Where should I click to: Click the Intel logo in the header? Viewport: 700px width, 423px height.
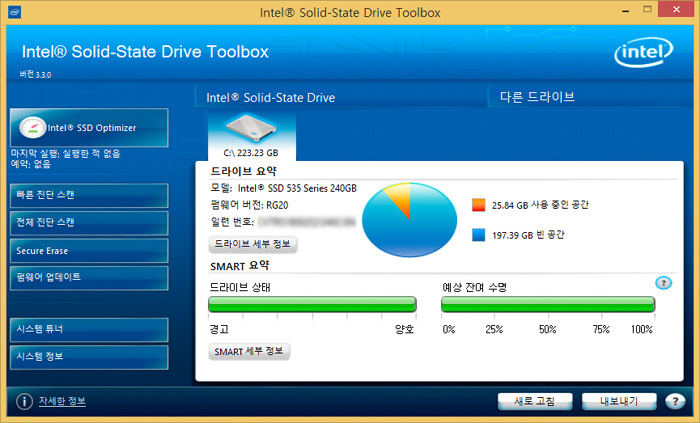(x=643, y=52)
